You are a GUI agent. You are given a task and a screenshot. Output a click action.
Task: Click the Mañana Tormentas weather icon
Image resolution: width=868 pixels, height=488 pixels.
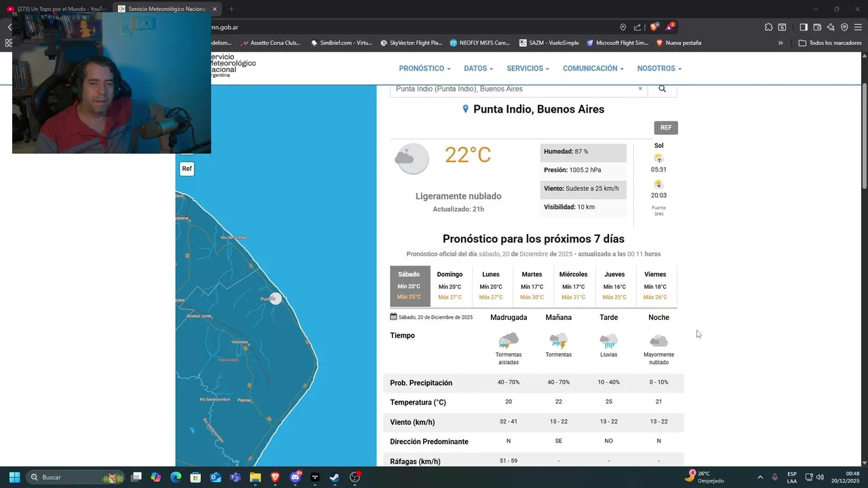[x=558, y=340]
